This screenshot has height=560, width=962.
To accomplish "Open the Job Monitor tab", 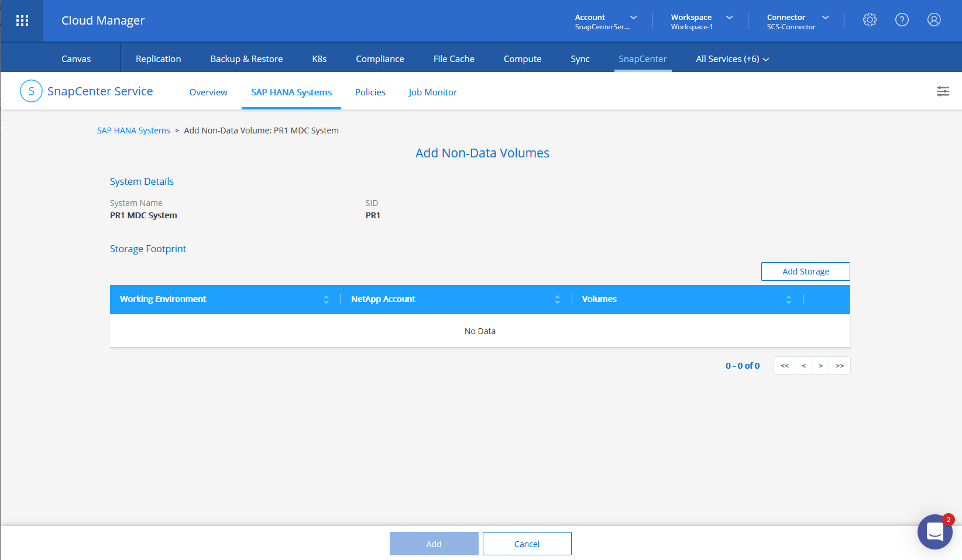I will coord(432,92).
